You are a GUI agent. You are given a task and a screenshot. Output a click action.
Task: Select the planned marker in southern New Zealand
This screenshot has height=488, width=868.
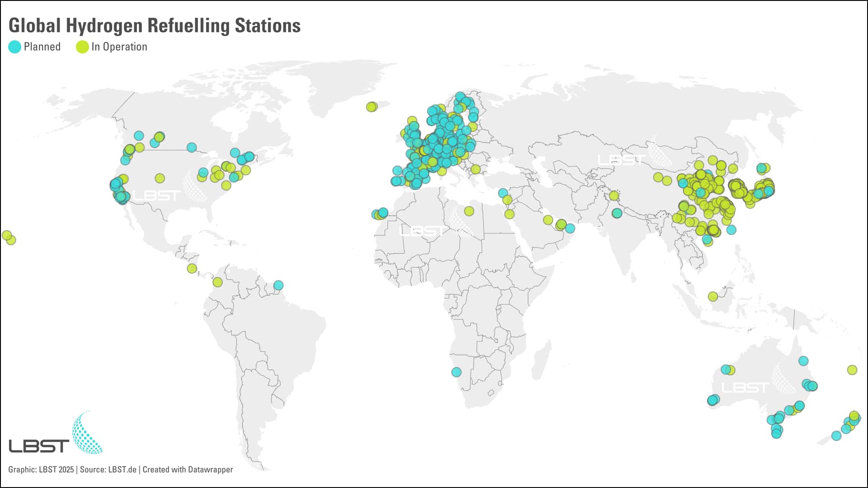tap(836, 436)
